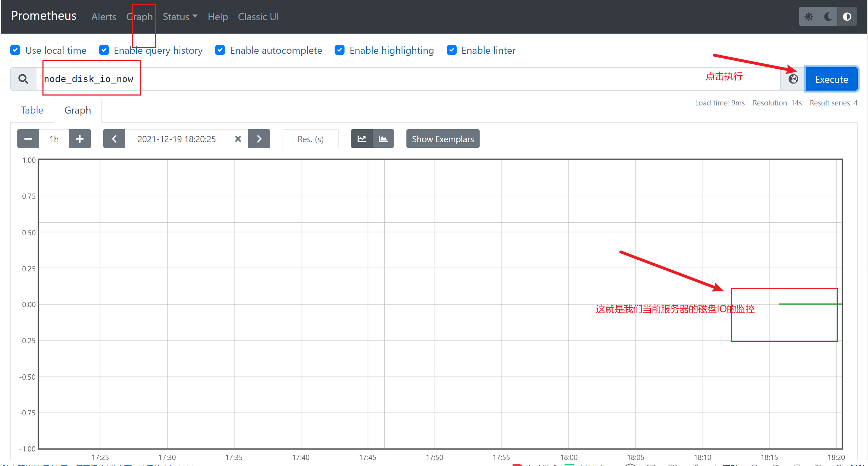Clear the end time with X icon
The image size is (868, 466).
pos(238,139)
